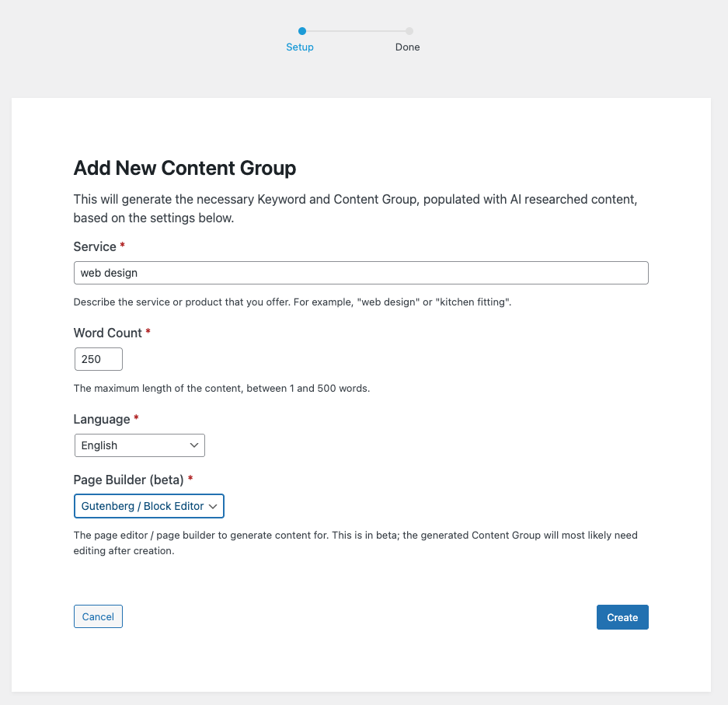Select the Done step label
The image size is (728, 705).
coord(408,47)
